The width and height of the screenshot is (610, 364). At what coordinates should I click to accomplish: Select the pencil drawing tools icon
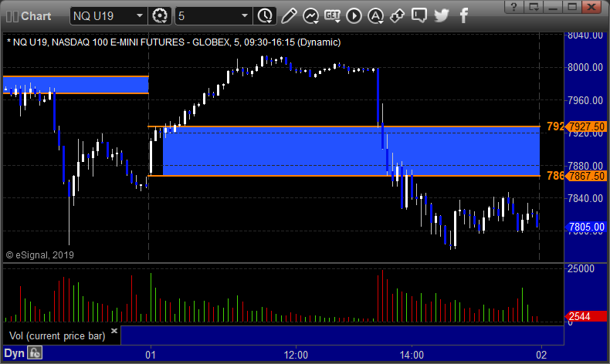click(x=289, y=16)
